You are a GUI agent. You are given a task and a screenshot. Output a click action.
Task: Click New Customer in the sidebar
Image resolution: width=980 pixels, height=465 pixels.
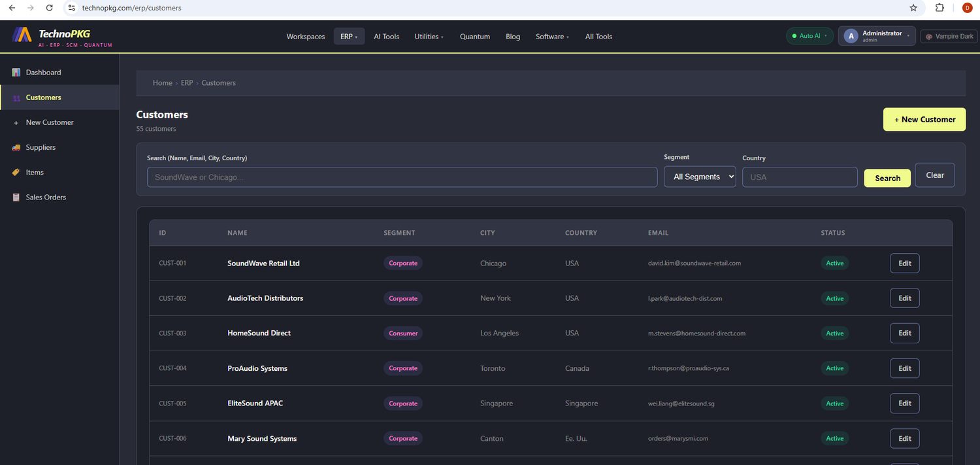59,123
